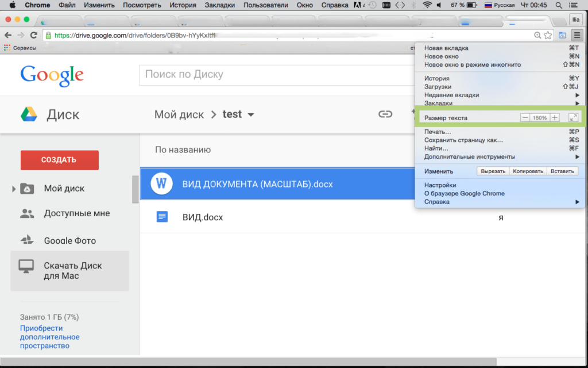Screen dimensions: 588x368
Task: Expand the Мой диск tree arrow
Action: tap(14, 189)
